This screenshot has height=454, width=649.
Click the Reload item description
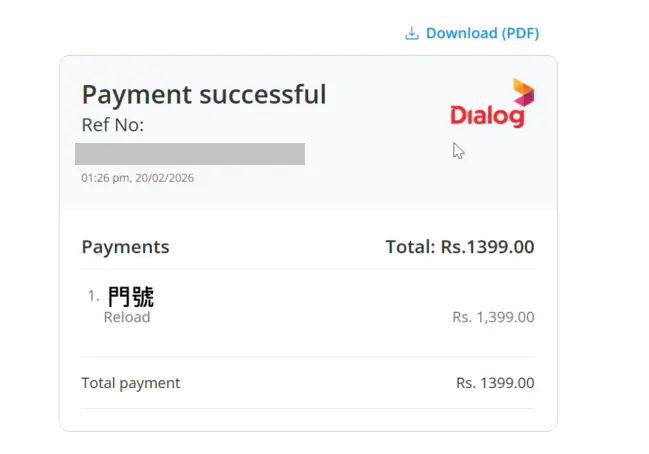127,317
